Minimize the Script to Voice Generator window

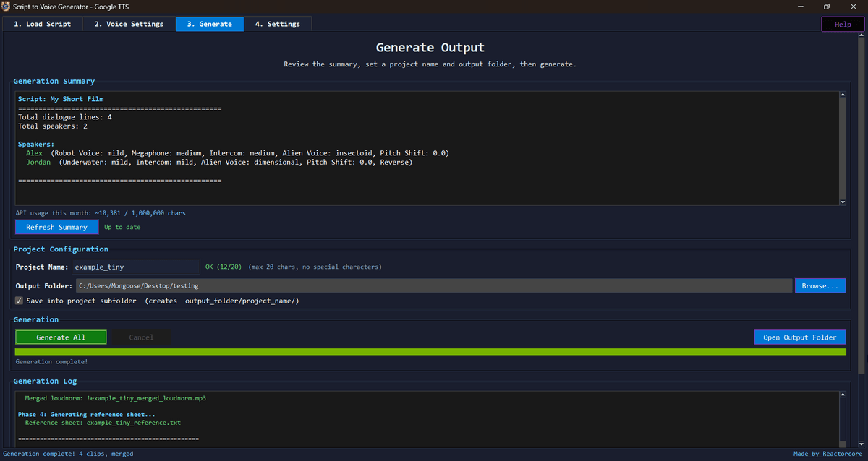pyautogui.click(x=801, y=7)
